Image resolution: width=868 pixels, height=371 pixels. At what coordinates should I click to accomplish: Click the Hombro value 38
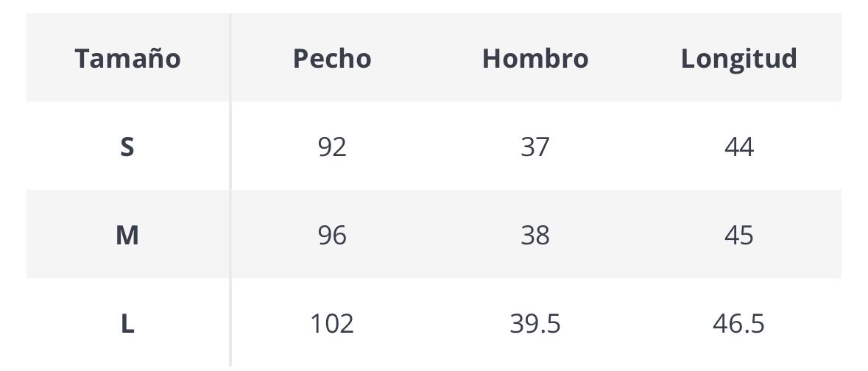click(x=535, y=236)
